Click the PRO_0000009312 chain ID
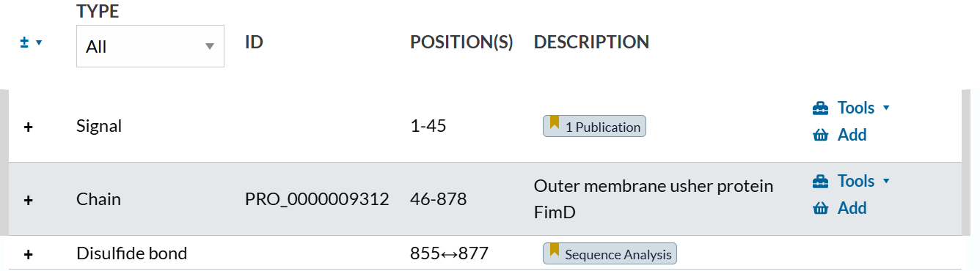This screenshot has width=980, height=271. 317,199
